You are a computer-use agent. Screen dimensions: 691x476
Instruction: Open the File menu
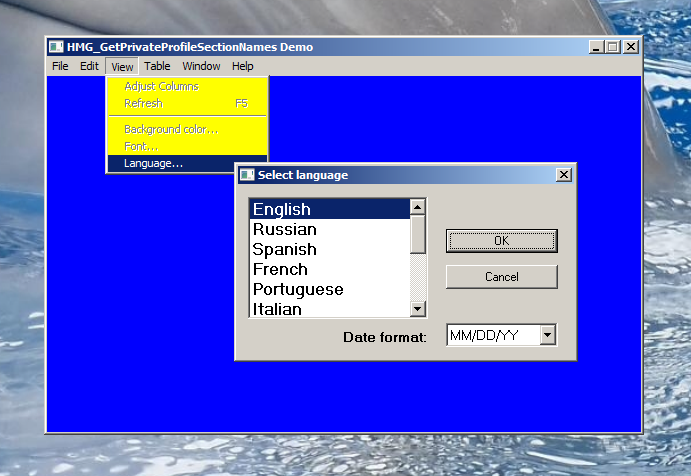[x=60, y=67]
